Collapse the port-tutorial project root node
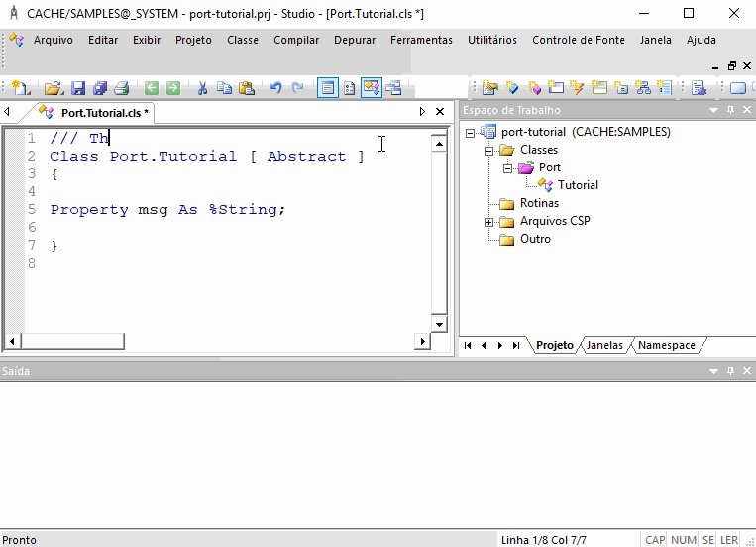Viewport: 756px width, 547px height. pos(470,133)
